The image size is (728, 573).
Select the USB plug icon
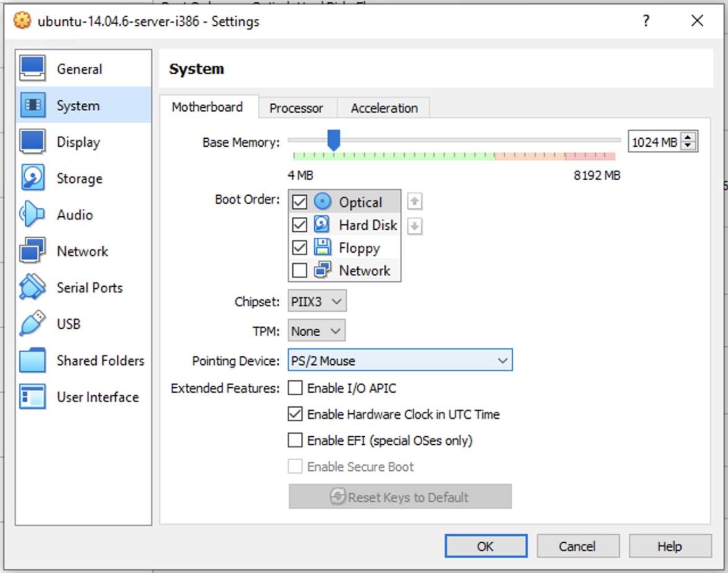pyautogui.click(x=32, y=324)
